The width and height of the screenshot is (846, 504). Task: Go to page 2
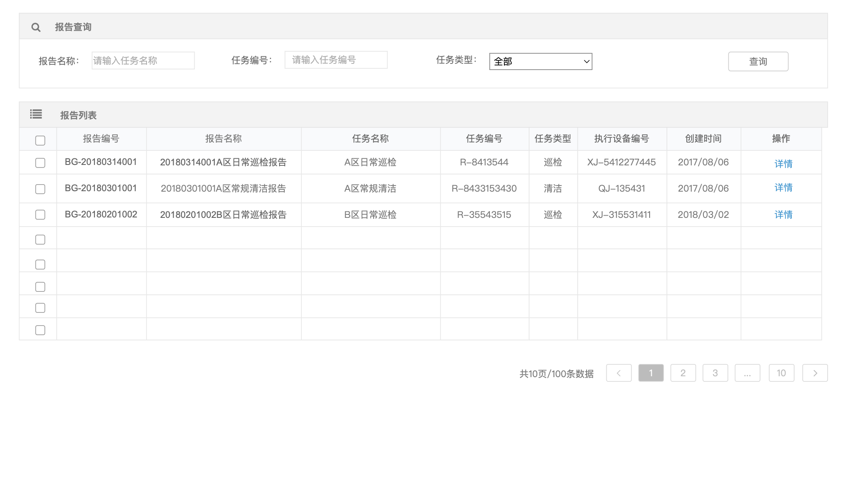(x=683, y=373)
